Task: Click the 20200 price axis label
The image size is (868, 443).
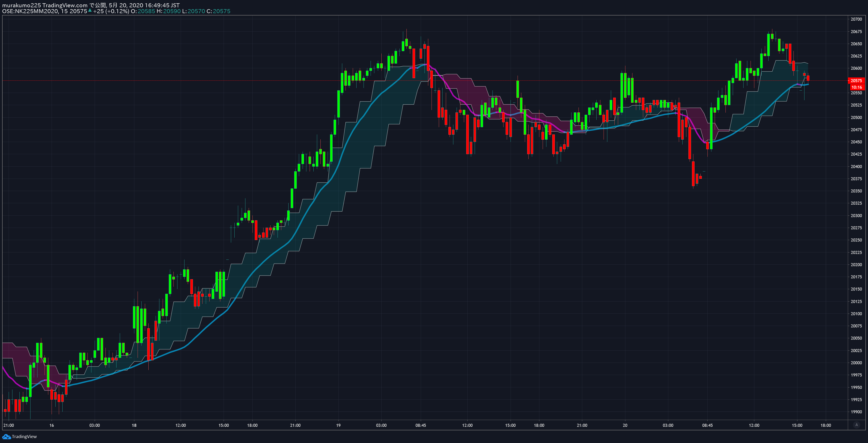Action: pos(856,264)
